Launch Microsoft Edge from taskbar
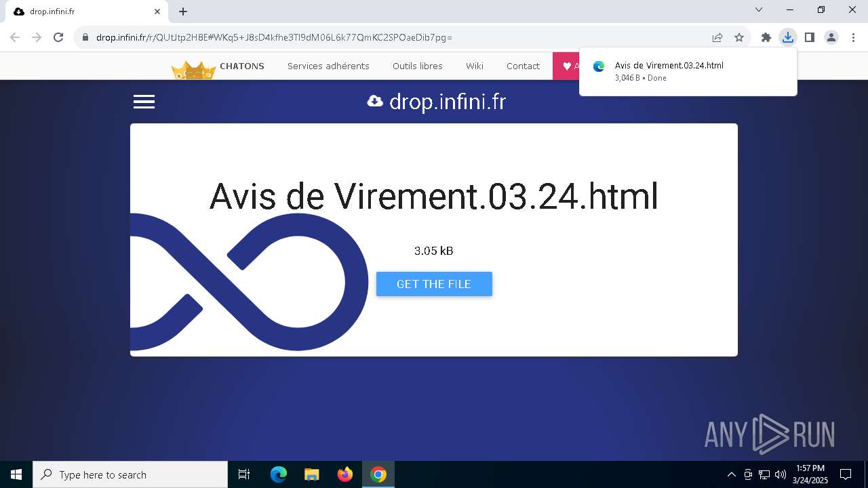868x488 pixels. pyautogui.click(x=279, y=474)
